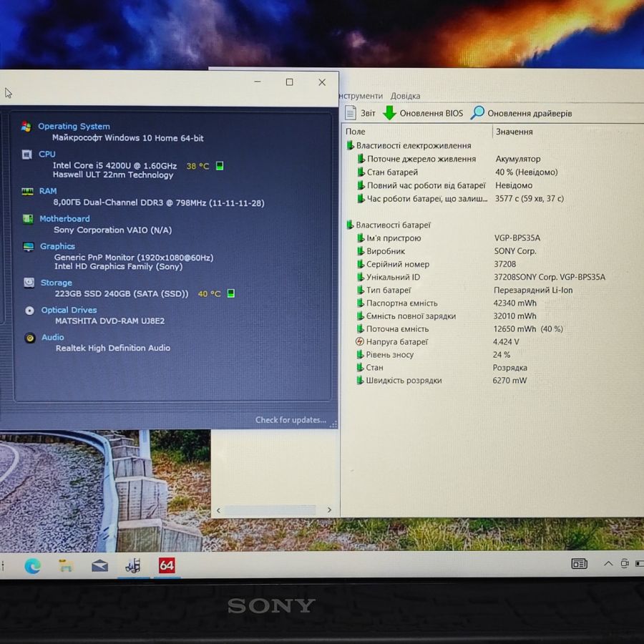644x644 pixels.
Task: Click the right scroll arrow in AIDA64 panel
Action: click(329, 509)
